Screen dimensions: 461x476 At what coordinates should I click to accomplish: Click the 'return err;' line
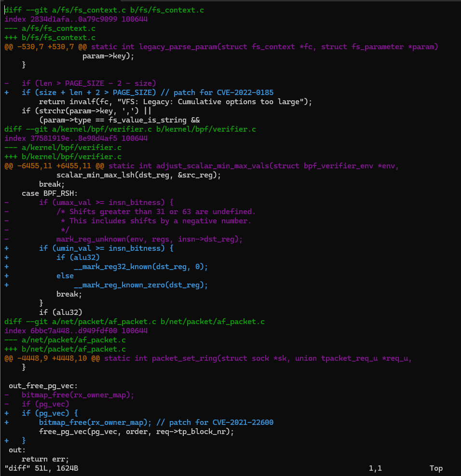[x=45, y=459]
